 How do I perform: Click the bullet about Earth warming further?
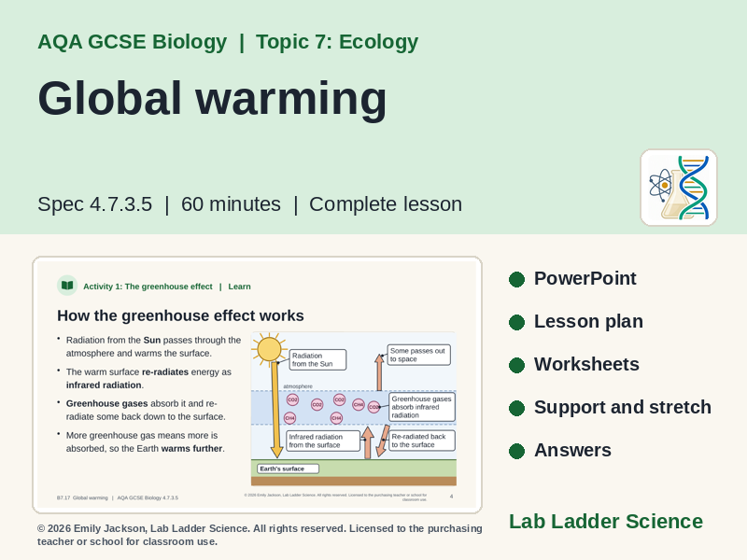pos(146,441)
